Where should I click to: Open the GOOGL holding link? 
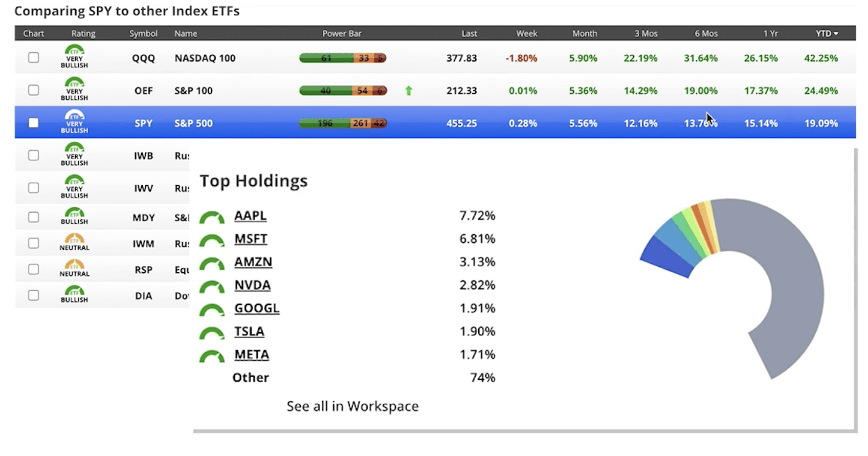click(x=257, y=308)
